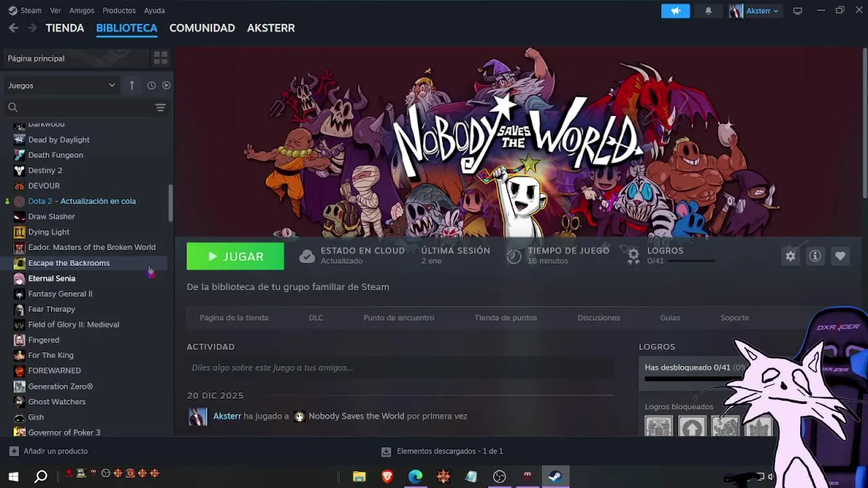Sort library with the up arrow icon
The height and width of the screenshot is (488, 868).
pyautogui.click(x=132, y=85)
